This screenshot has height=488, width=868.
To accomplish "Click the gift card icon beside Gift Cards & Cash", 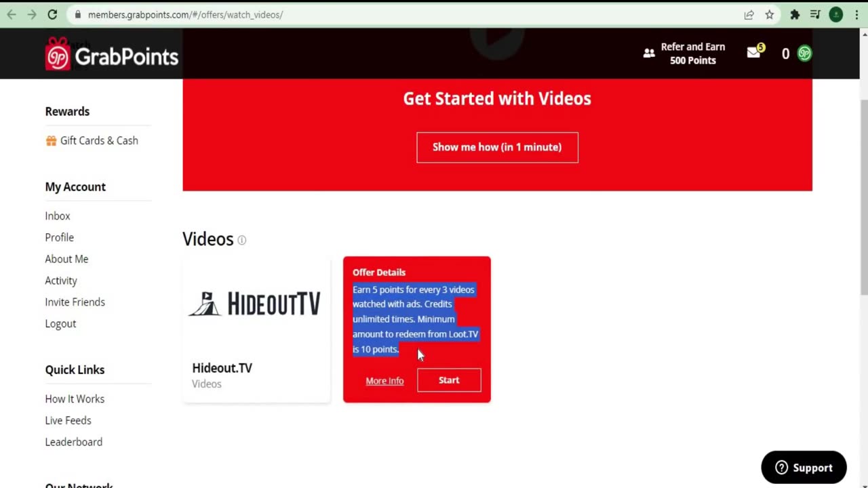I will 51,140.
